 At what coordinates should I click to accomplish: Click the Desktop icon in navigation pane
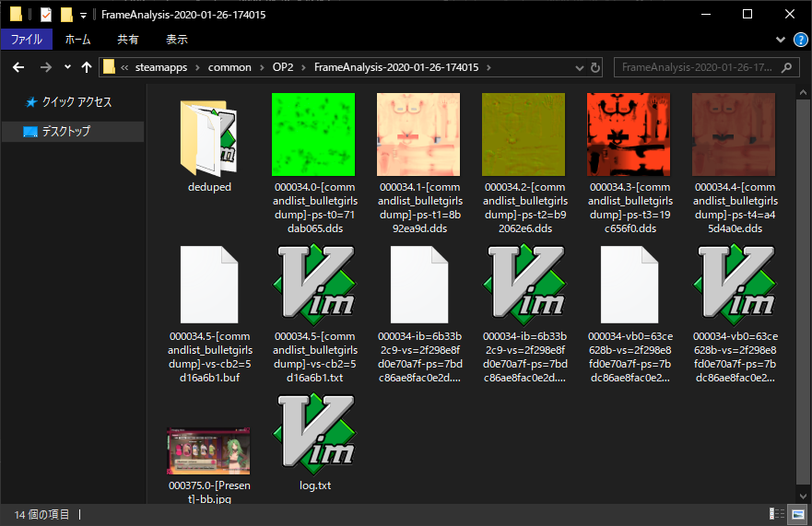coord(30,132)
